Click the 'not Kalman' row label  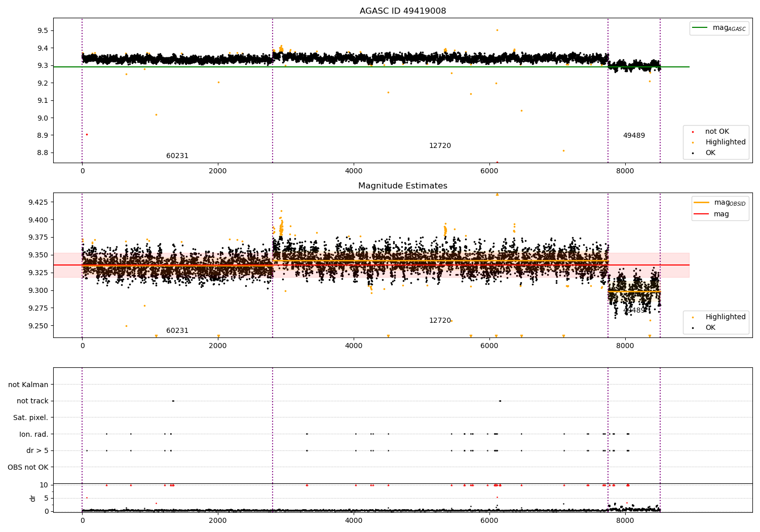click(28, 385)
